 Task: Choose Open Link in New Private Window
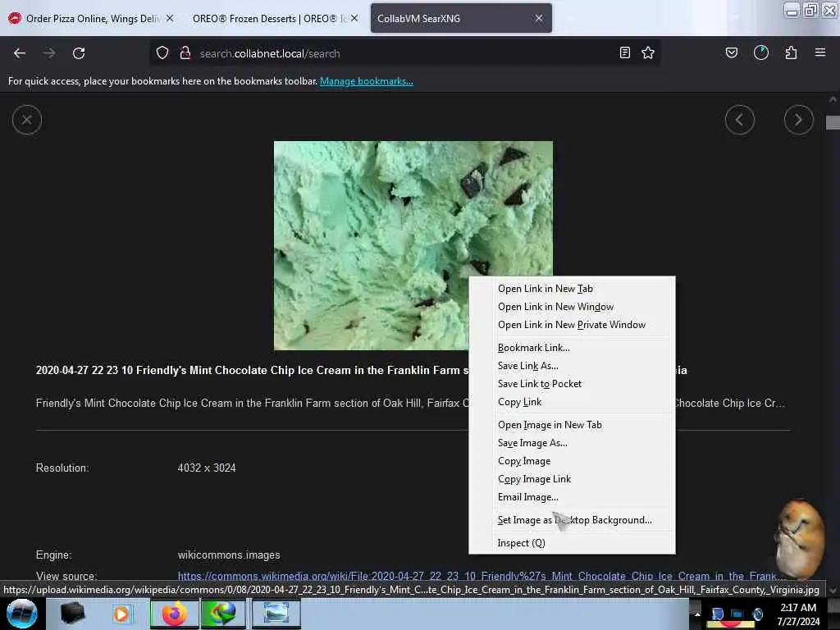click(572, 325)
